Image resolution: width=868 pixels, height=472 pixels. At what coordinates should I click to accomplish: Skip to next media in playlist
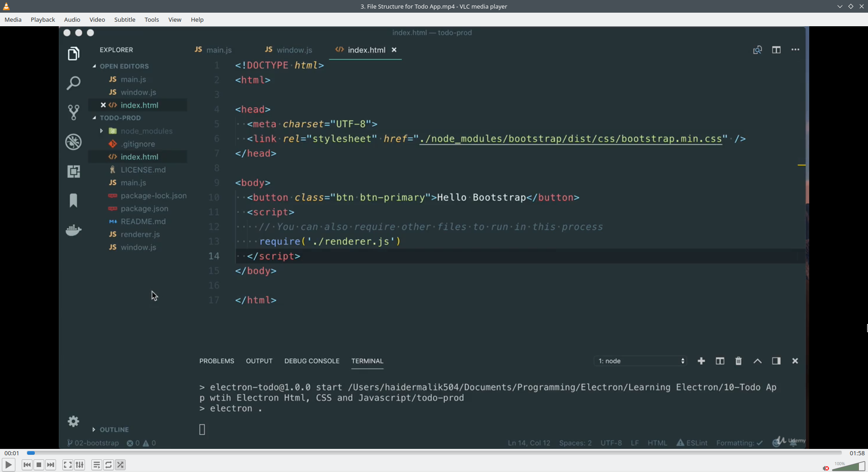point(51,465)
